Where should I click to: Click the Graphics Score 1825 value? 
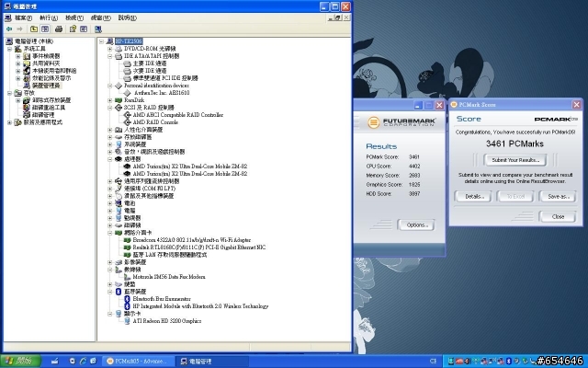point(414,185)
